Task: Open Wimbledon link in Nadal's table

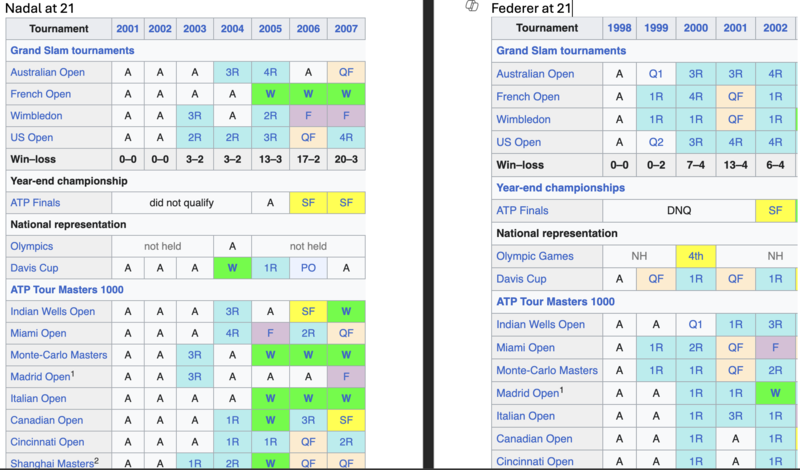Action: [x=36, y=115]
